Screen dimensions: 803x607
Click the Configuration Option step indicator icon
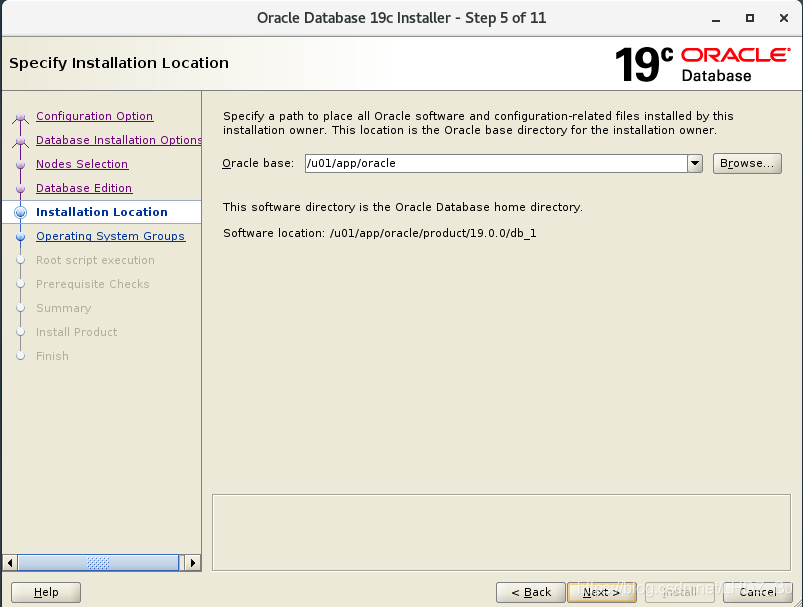pyautogui.click(x=21, y=116)
